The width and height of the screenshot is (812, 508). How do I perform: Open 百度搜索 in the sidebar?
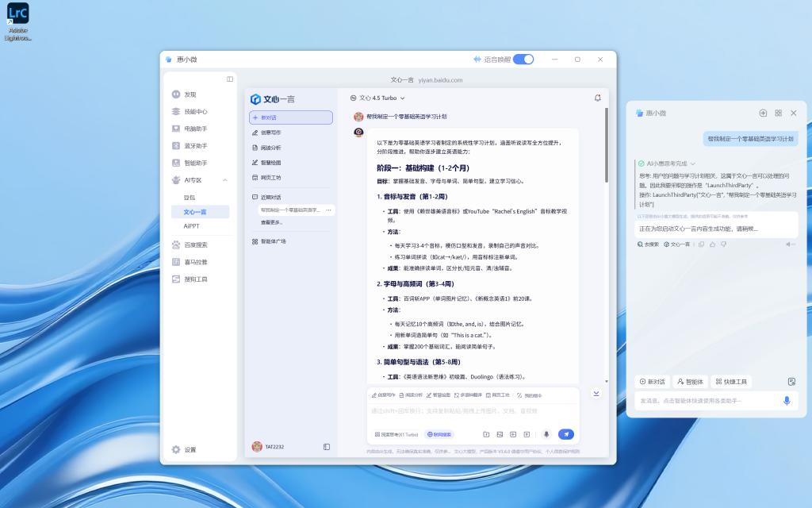pos(190,244)
